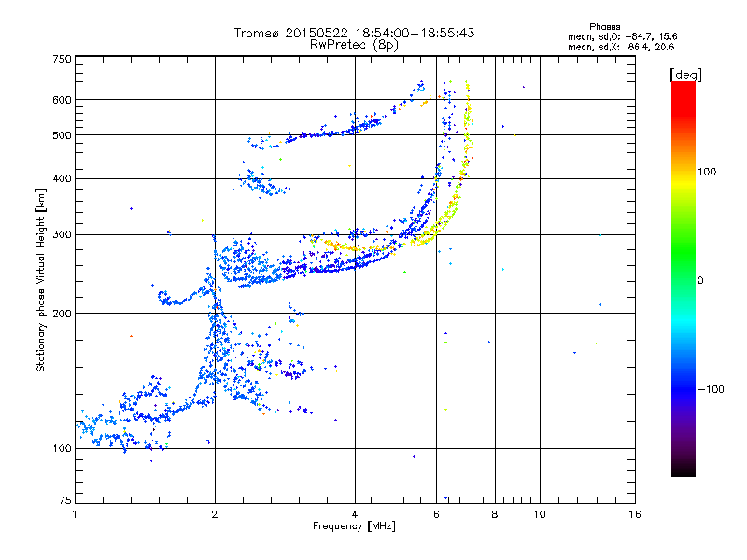This screenshot has height=560, width=747.
Task: Click the x-axis '2' tick label
Action: 215,514
